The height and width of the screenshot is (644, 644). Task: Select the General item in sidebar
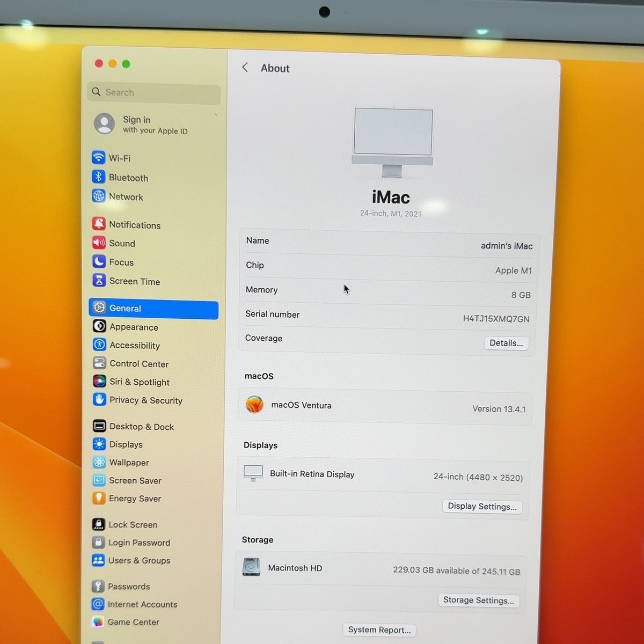(x=153, y=308)
